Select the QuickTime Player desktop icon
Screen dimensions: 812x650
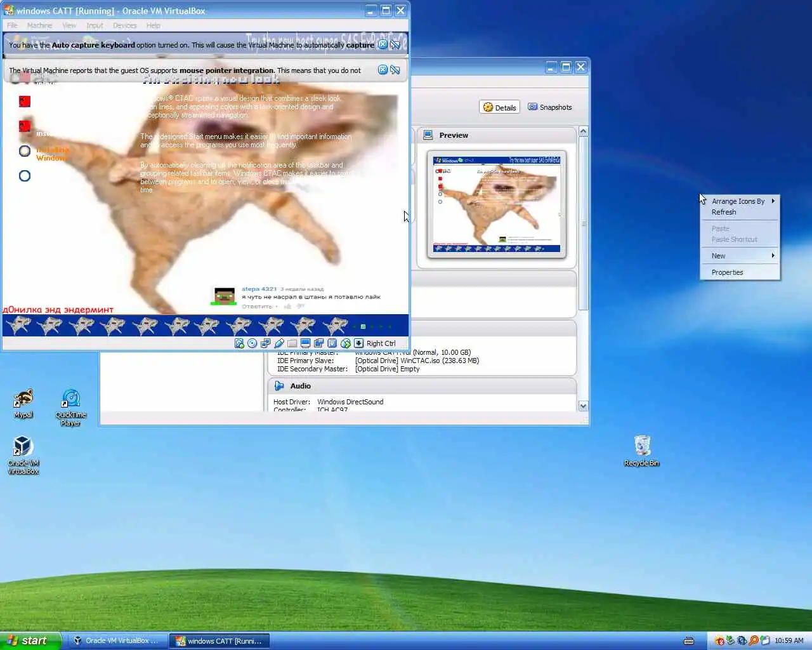pos(70,408)
